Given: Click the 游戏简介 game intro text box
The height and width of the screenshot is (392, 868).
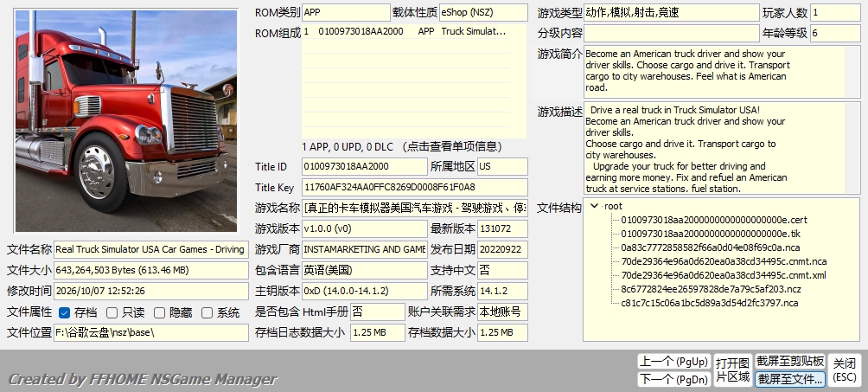Looking at the screenshot, I should pyautogui.click(x=722, y=72).
